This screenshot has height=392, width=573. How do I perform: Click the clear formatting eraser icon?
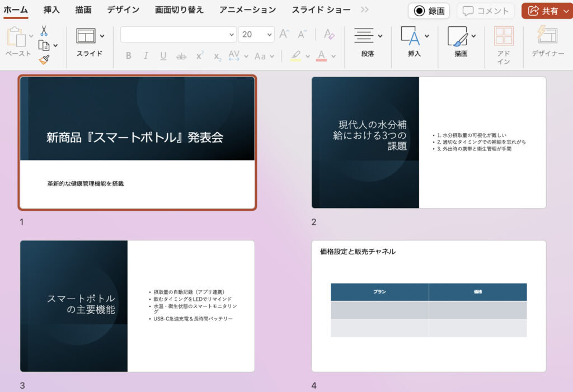(x=329, y=35)
